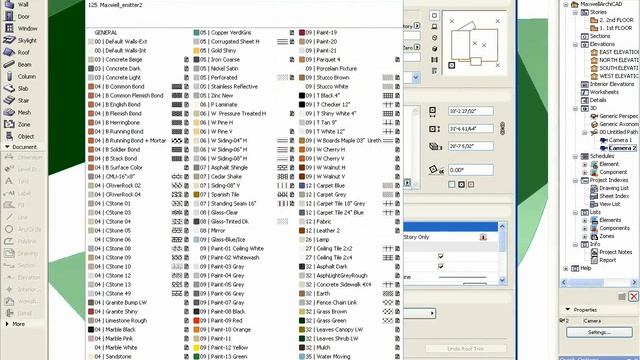Viewport: 640px width, 360px height.
Task: Select the Slab tool
Action: click(17, 88)
